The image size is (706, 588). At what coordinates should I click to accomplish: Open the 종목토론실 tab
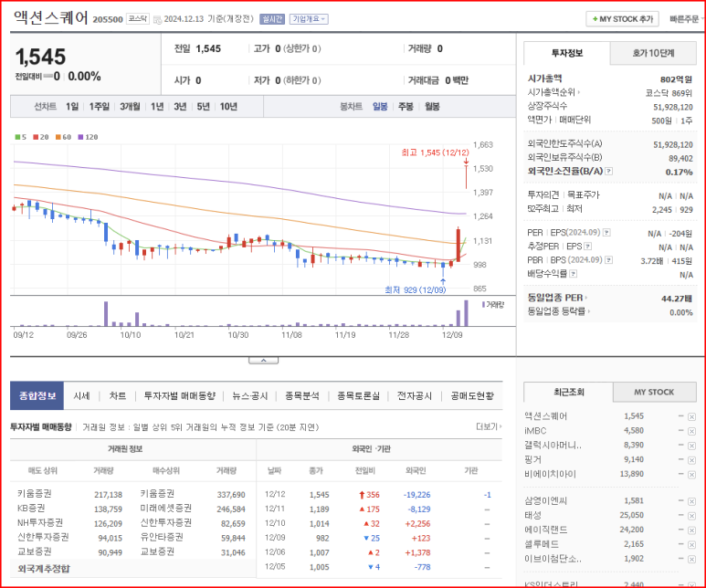[x=358, y=395]
